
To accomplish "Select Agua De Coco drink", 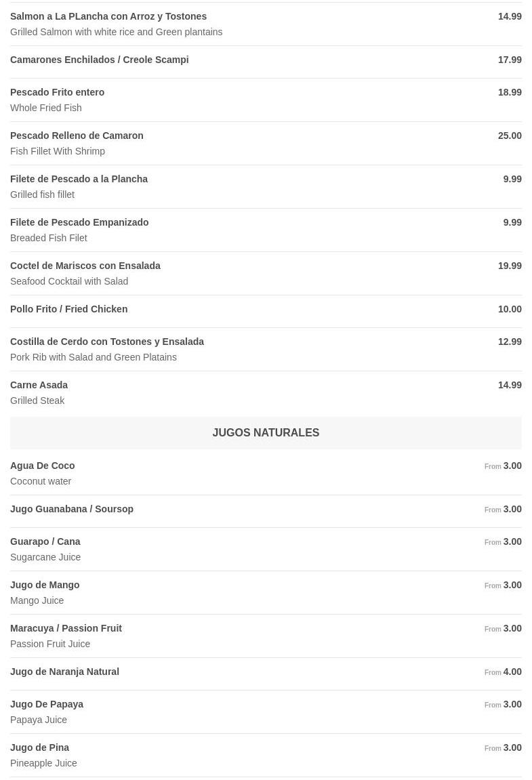I will tap(43, 466).
